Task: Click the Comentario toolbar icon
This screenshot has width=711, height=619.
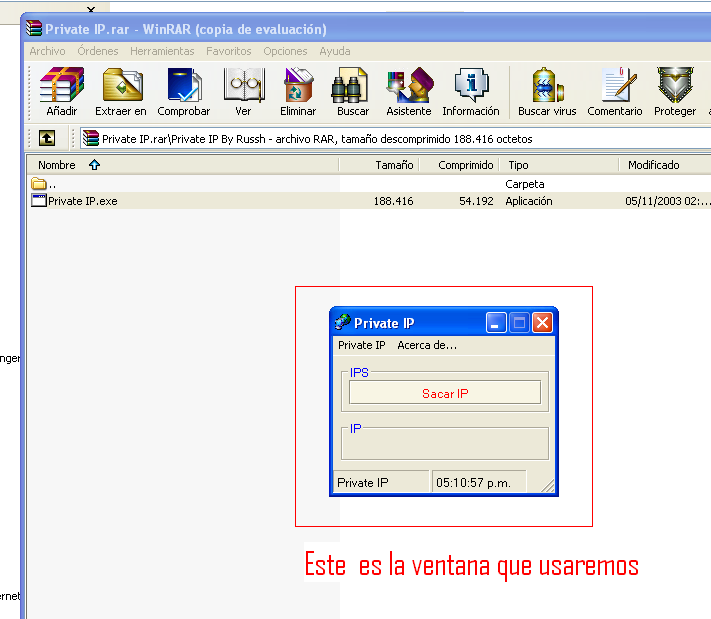Action: tap(619, 84)
